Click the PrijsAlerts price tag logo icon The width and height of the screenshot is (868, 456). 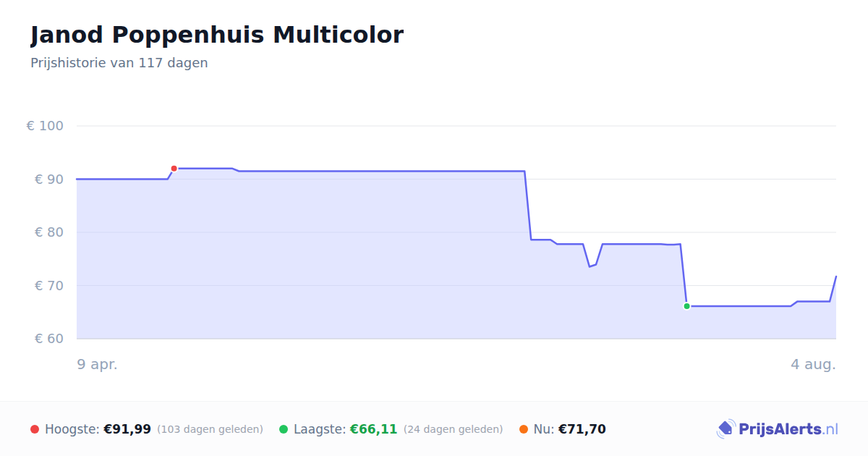726,429
